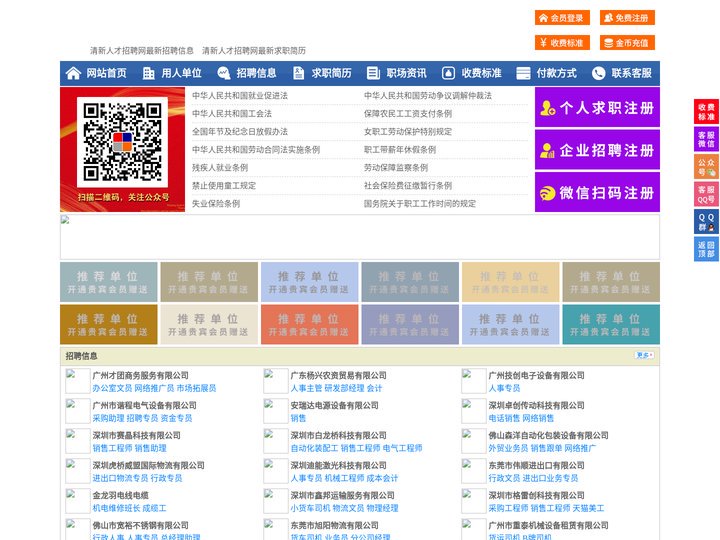
Task: Click the card icon beside 付款方式
Action: [523, 73]
